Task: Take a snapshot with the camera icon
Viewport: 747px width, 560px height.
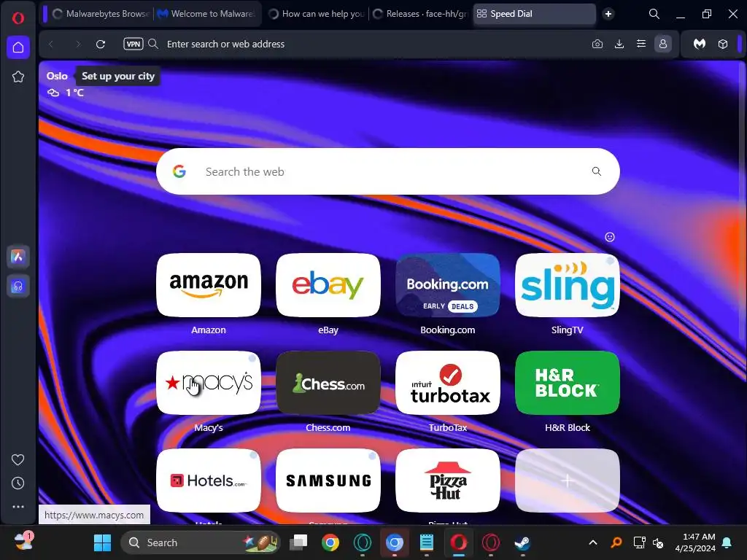Action: (597, 44)
